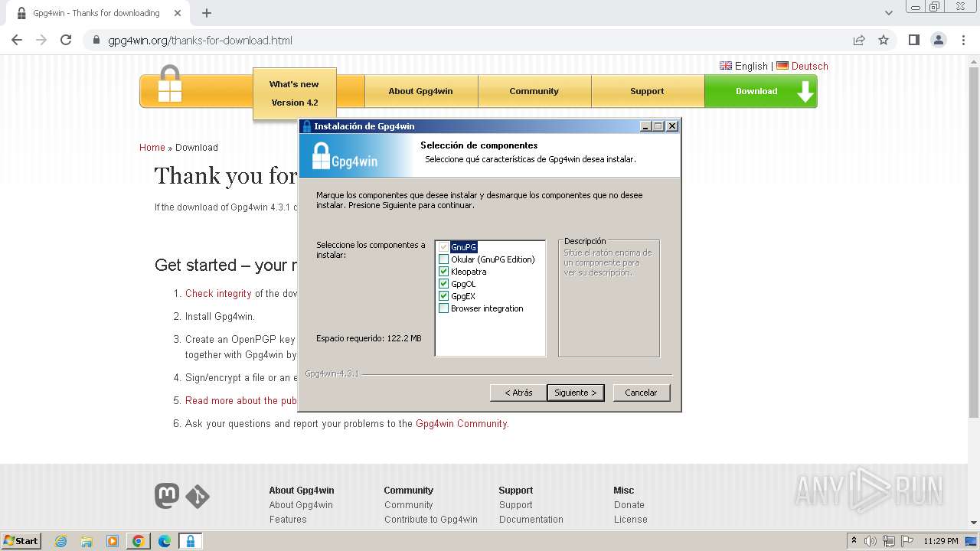Image resolution: width=980 pixels, height=551 pixels.
Task: Click the share page icon in the address bar
Action: 859,41
